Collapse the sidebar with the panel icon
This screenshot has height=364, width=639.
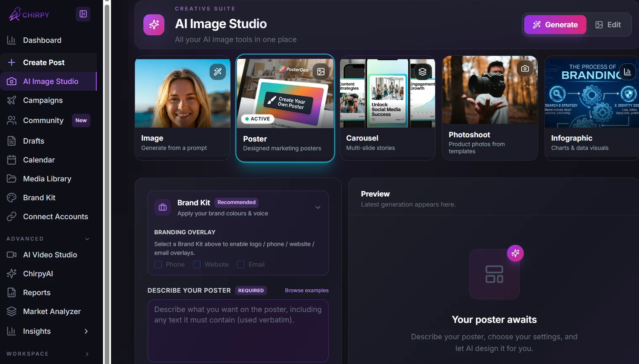(x=83, y=14)
